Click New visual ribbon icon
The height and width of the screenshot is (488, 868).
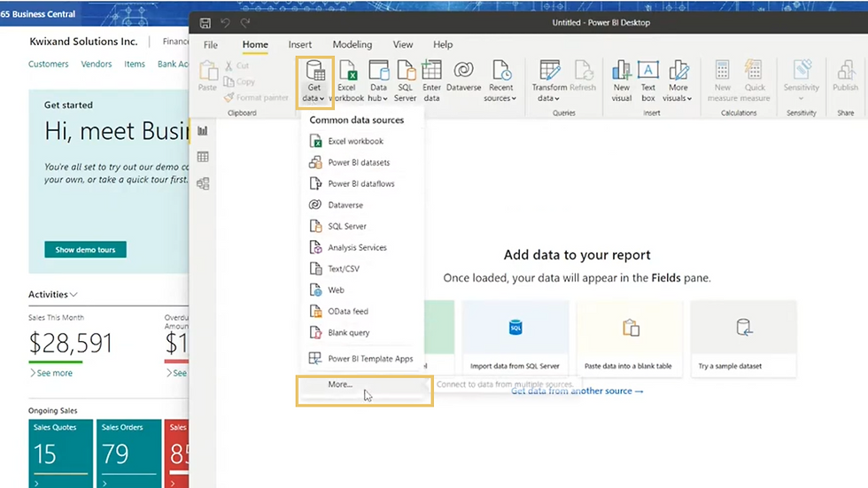(x=621, y=81)
